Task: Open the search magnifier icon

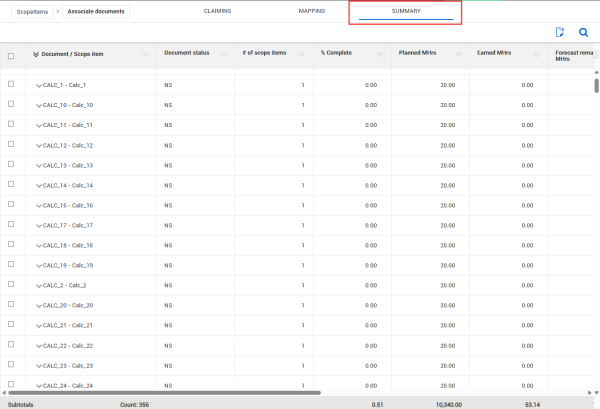Action: [x=583, y=33]
